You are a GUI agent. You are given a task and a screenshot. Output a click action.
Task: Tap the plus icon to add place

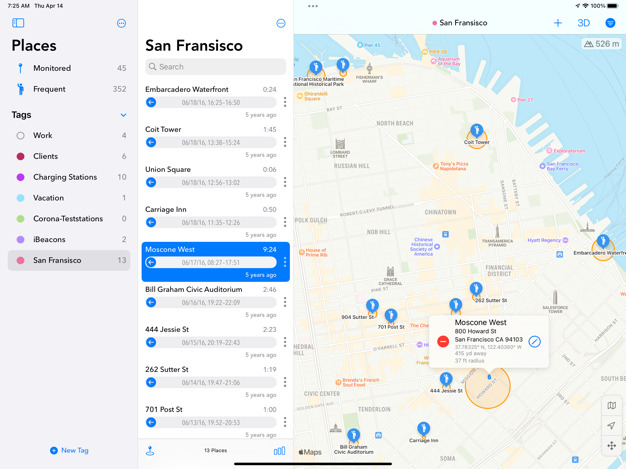point(558,23)
